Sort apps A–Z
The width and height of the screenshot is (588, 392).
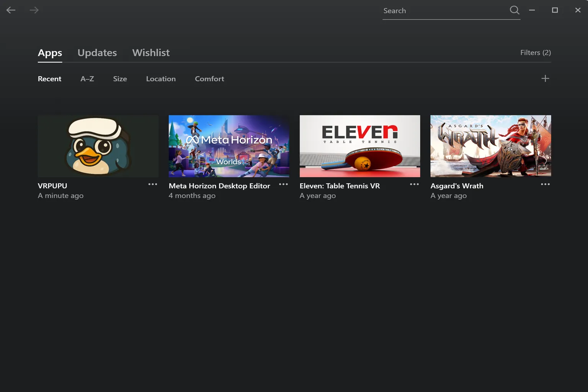pos(87,79)
